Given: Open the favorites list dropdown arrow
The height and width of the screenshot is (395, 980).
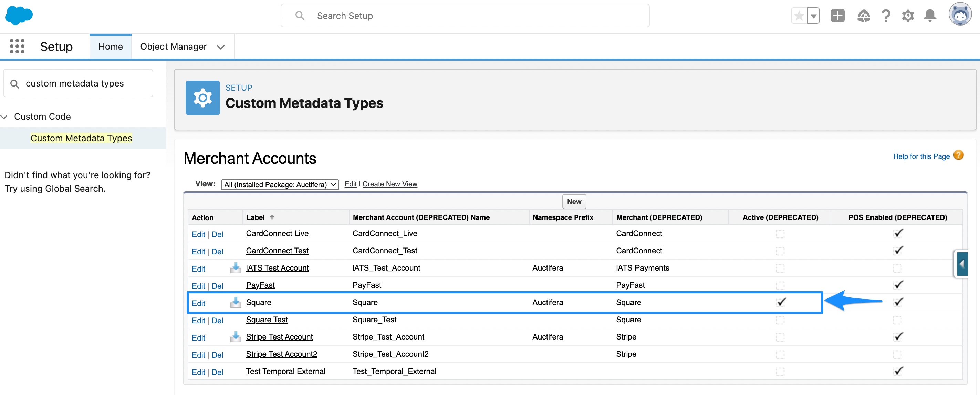Looking at the screenshot, I should (x=813, y=16).
